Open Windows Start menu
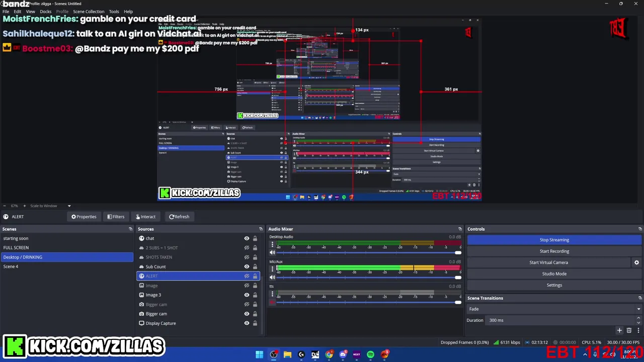644x362 pixels. (x=259, y=354)
